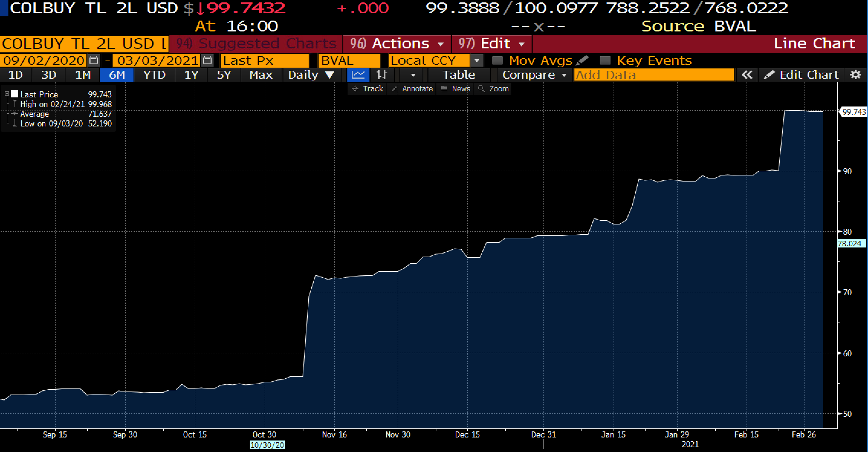Click the 99.3888 bid value in header
868x452 pixels.
coord(463,8)
